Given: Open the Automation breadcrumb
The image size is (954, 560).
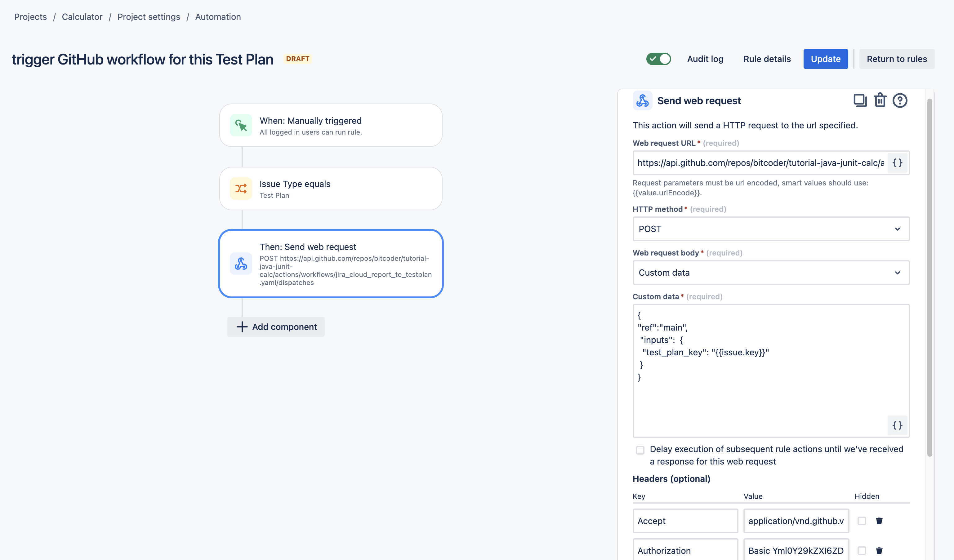Looking at the screenshot, I should pyautogui.click(x=218, y=17).
